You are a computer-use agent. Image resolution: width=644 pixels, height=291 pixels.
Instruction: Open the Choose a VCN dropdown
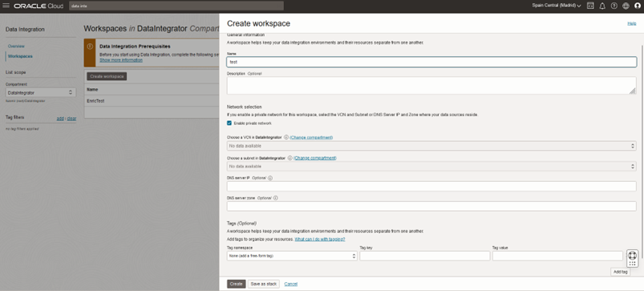[x=431, y=146]
